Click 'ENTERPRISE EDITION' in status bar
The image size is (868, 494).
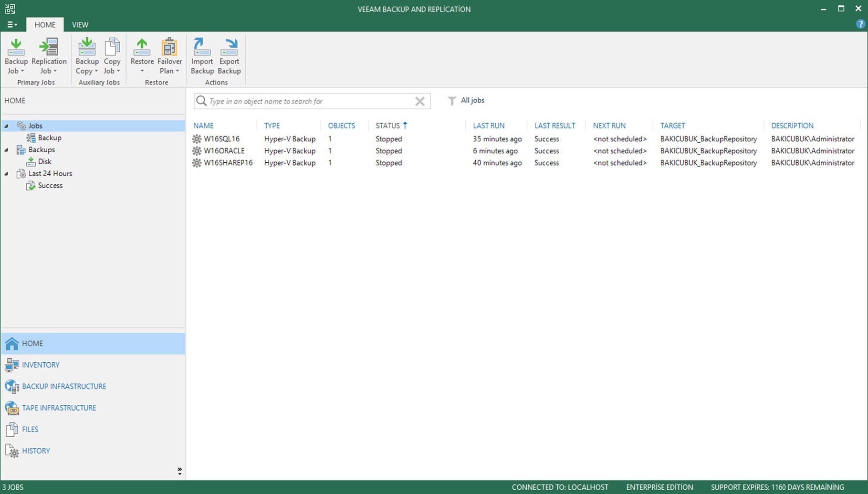coord(659,487)
